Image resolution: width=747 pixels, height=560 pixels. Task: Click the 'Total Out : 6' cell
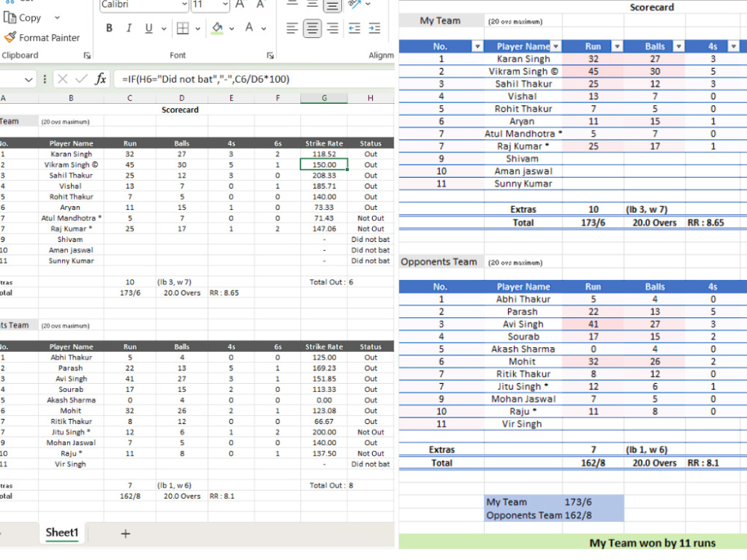331,282
